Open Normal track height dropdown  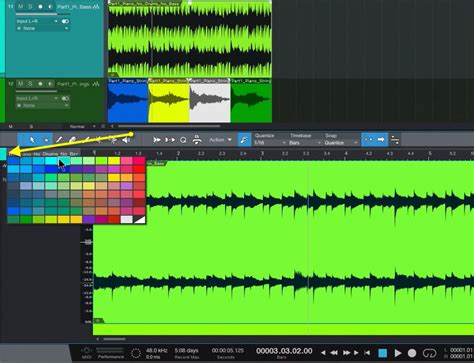[x=82, y=127]
